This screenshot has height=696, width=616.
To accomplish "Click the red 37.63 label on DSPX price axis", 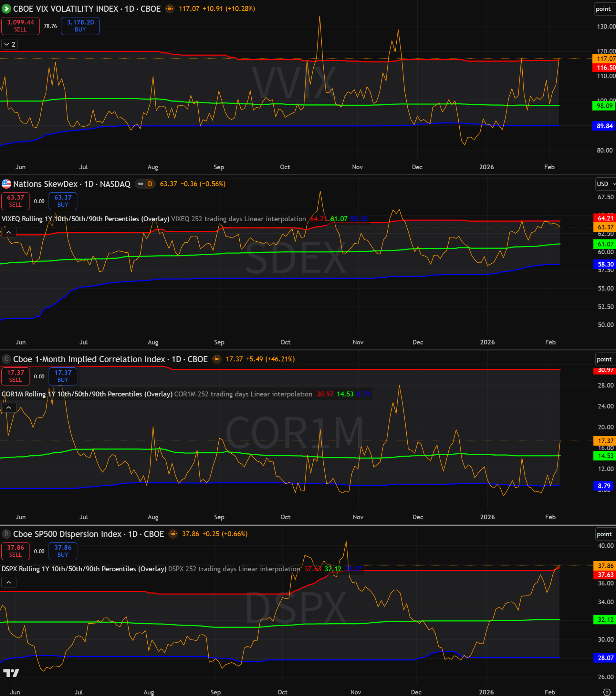I will coord(605,575).
